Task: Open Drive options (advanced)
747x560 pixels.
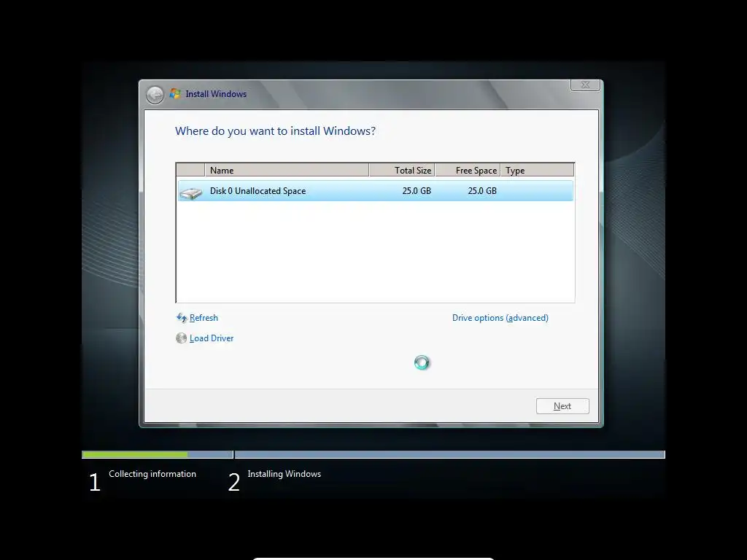Action: (x=500, y=318)
